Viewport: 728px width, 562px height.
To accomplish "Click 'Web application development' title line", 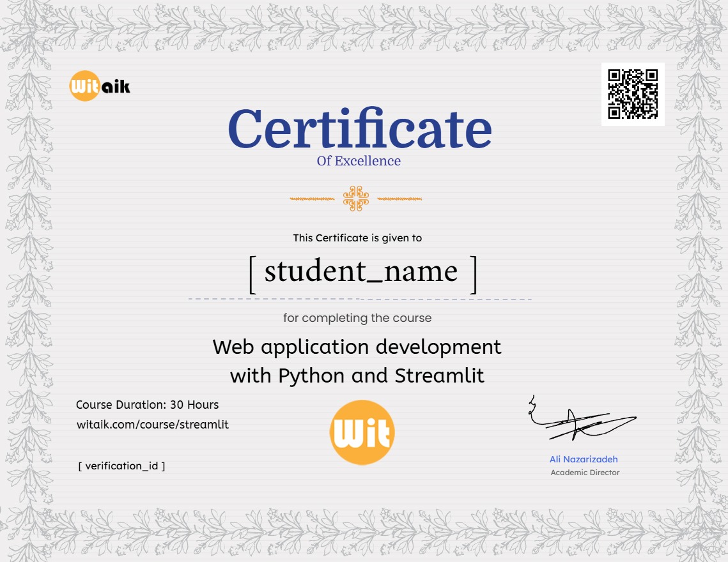I will tap(357, 347).
